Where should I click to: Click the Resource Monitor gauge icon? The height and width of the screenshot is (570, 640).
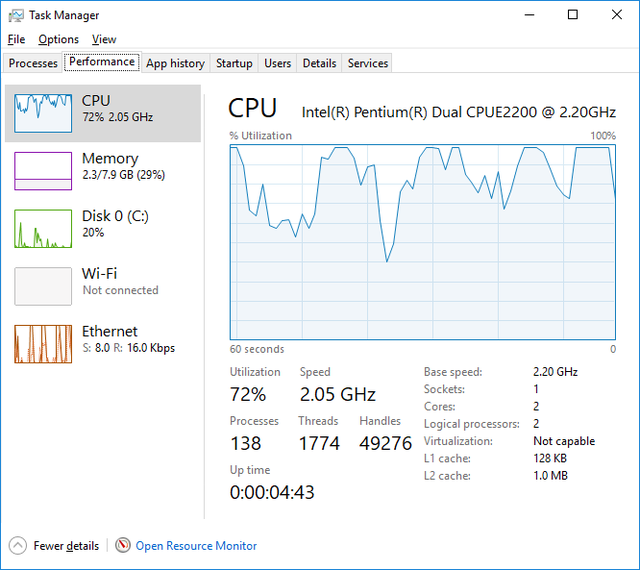[122, 545]
